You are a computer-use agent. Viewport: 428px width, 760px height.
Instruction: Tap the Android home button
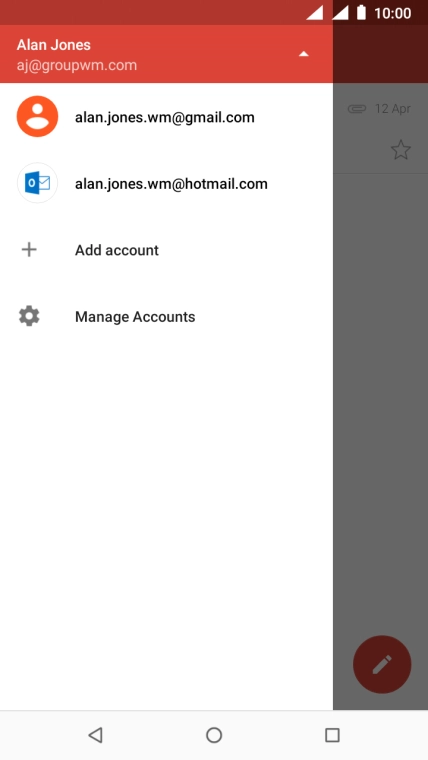(x=214, y=735)
